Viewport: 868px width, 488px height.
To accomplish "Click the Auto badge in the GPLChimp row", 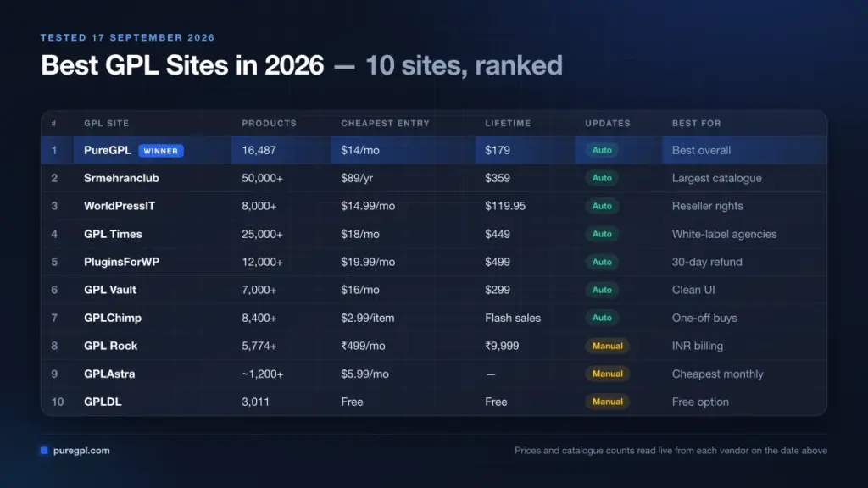I will tap(602, 318).
